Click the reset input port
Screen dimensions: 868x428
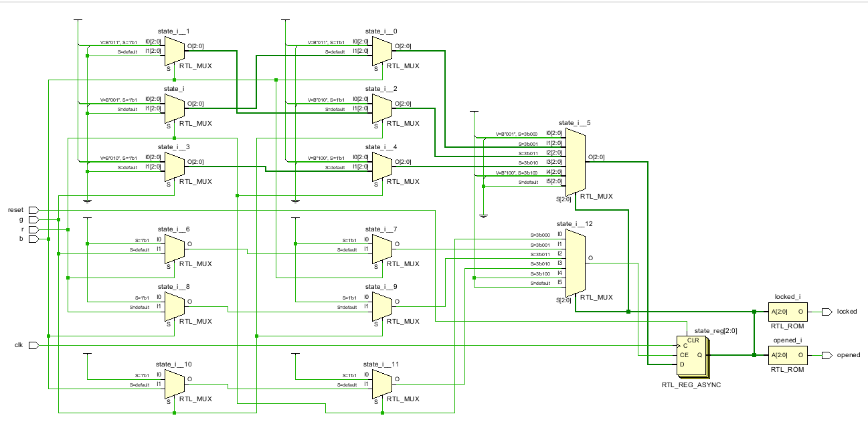(x=34, y=210)
